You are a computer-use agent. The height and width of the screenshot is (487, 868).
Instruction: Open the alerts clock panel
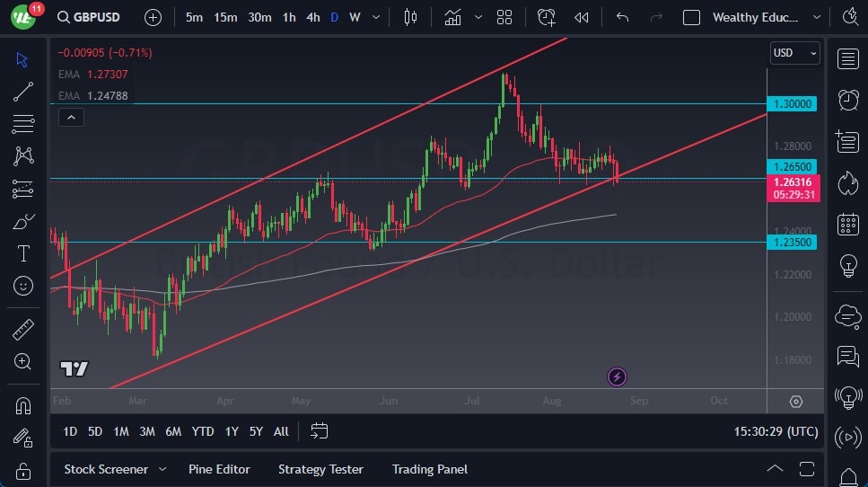pos(848,101)
